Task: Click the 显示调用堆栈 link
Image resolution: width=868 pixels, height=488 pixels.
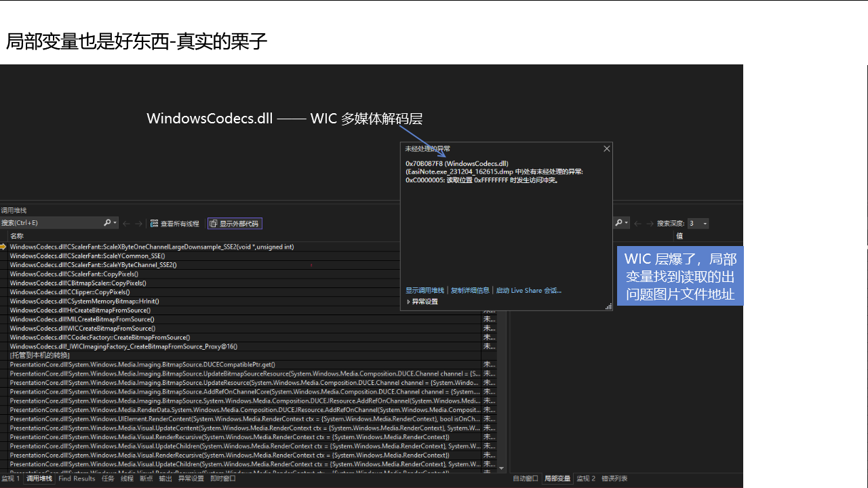Action: pyautogui.click(x=425, y=290)
